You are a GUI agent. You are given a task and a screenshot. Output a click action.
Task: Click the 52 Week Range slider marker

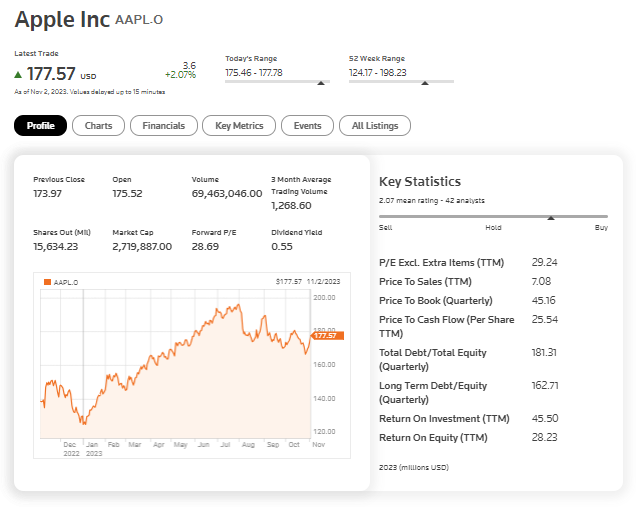(x=425, y=83)
